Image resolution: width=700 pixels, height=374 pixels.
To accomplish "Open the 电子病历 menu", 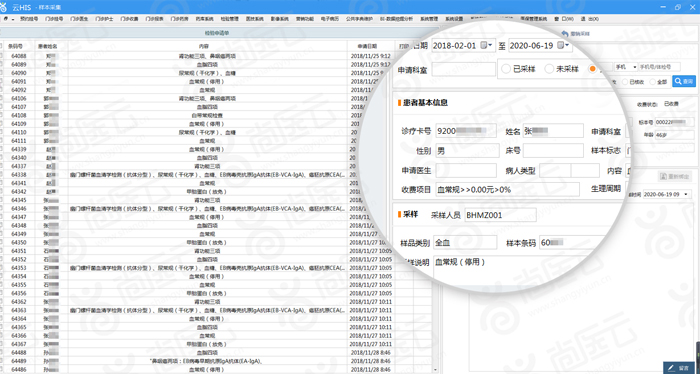I will click(330, 19).
